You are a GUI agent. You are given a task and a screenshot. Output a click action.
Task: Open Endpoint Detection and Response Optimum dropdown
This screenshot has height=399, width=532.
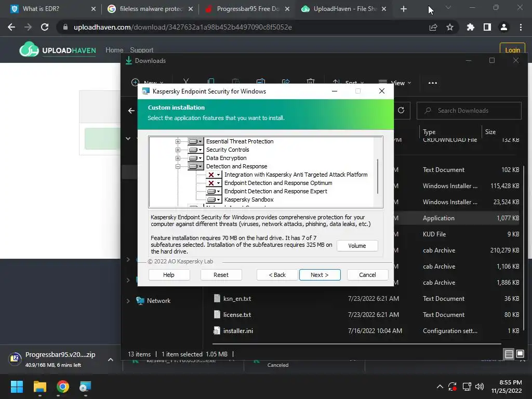[x=214, y=183]
